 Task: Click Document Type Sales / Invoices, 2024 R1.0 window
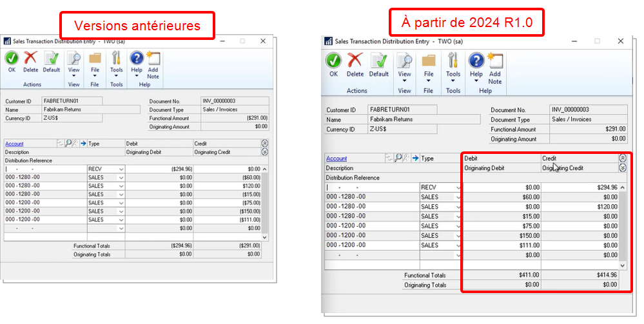click(588, 120)
